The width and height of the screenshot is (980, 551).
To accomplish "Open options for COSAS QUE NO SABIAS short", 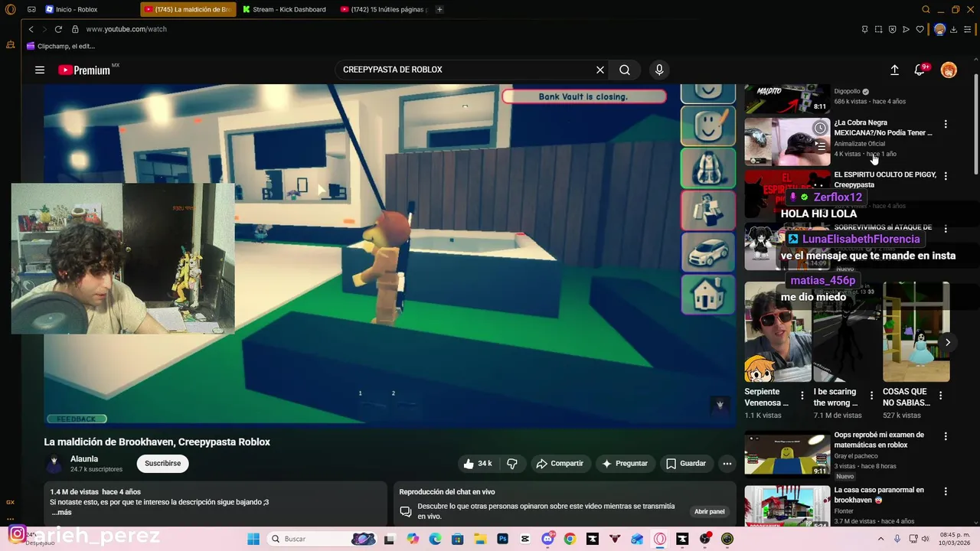I will coord(940,396).
